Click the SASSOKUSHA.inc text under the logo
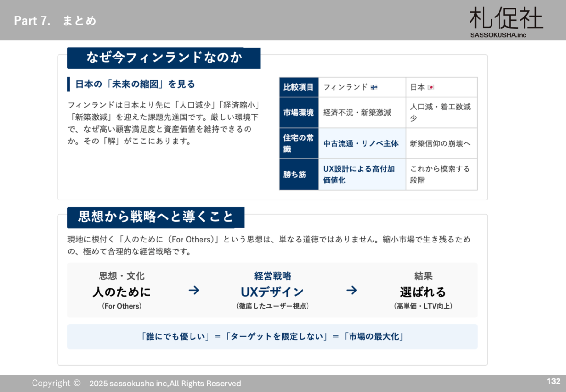The width and height of the screenshot is (566, 392). [498, 35]
